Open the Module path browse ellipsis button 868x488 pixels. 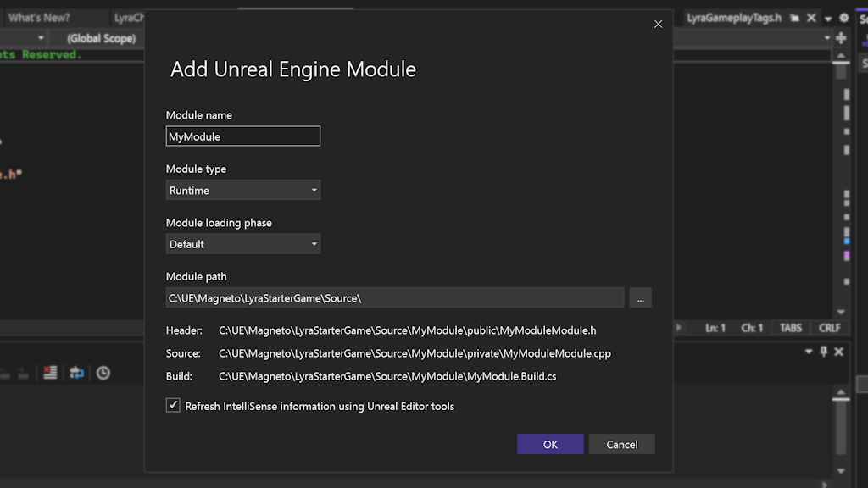tap(641, 297)
